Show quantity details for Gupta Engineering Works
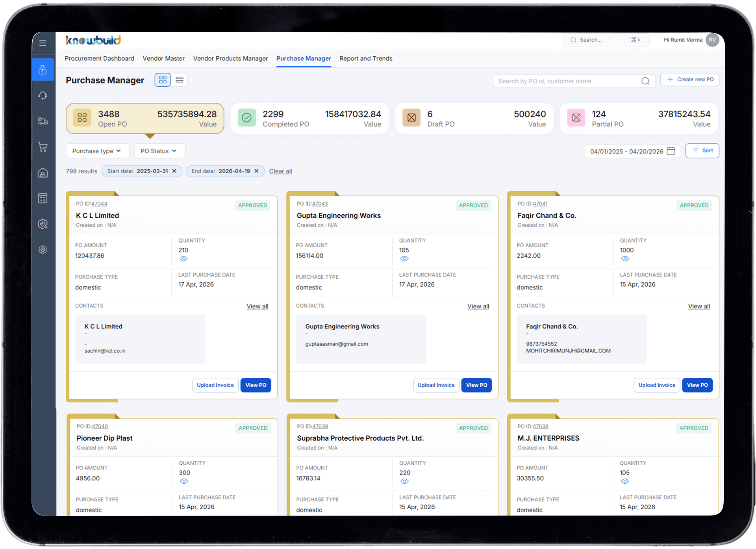Screen dimensions: 756x549 click(404, 259)
